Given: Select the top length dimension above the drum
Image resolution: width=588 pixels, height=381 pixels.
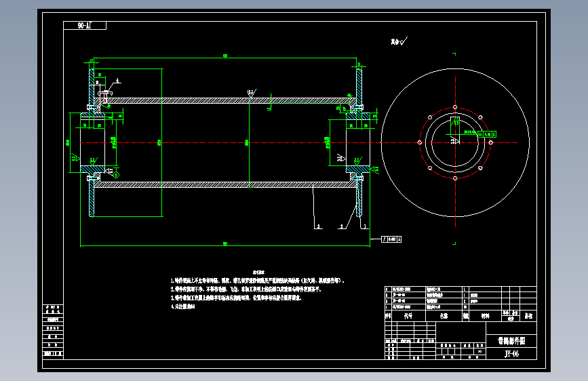Looking at the screenshot, I should (x=225, y=56).
